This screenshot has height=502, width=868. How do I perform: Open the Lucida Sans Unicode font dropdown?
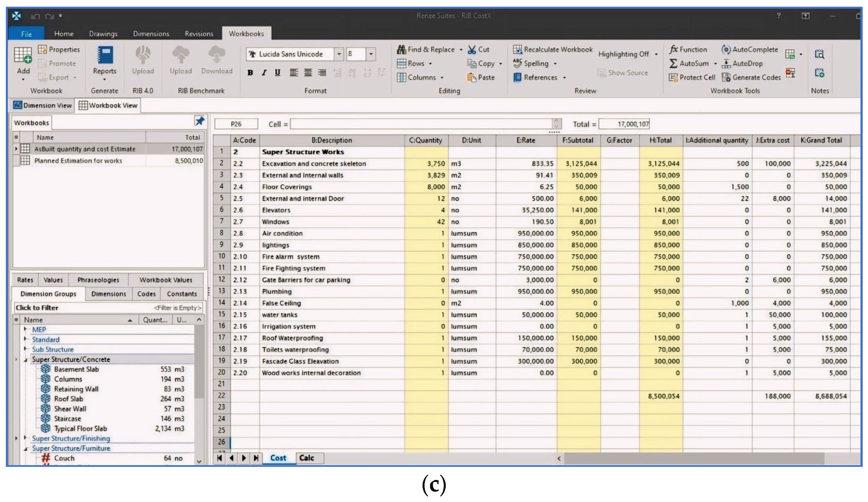(339, 54)
